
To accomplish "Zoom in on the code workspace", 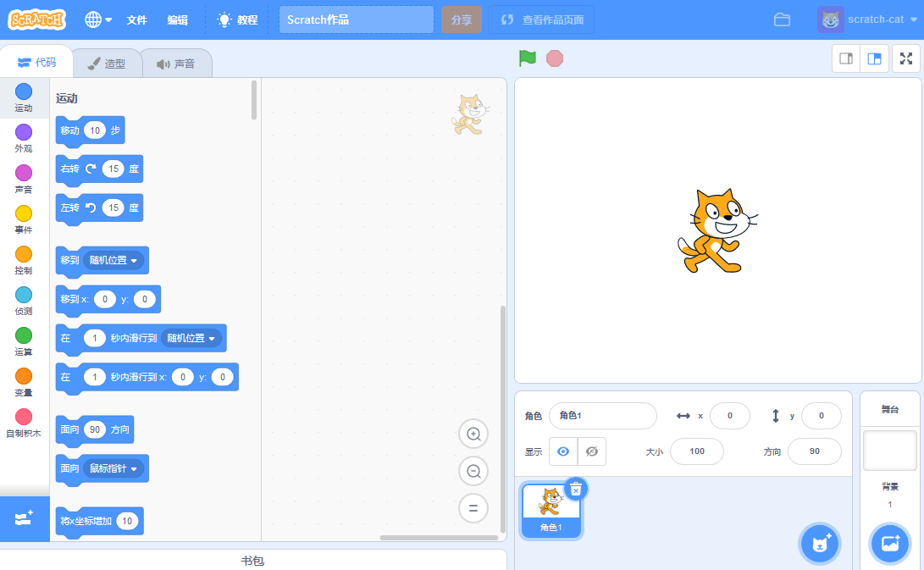I will point(473,434).
